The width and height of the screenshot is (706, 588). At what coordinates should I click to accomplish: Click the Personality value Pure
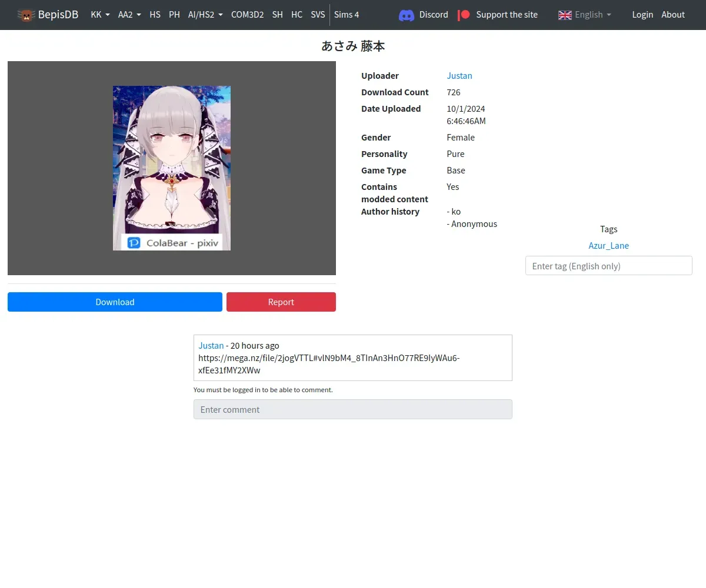455,154
